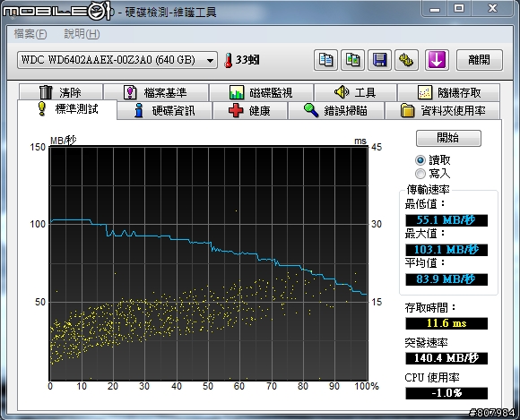Switch to the 資料夾使用率 tab
The width and height of the screenshot is (520, 420).
click(x=443, y=110)
